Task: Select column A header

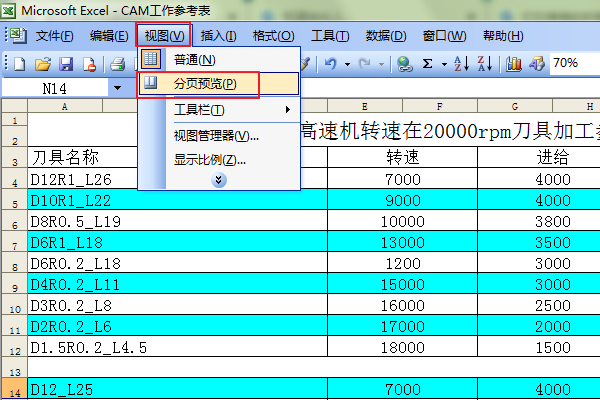Action: (65, 106)
